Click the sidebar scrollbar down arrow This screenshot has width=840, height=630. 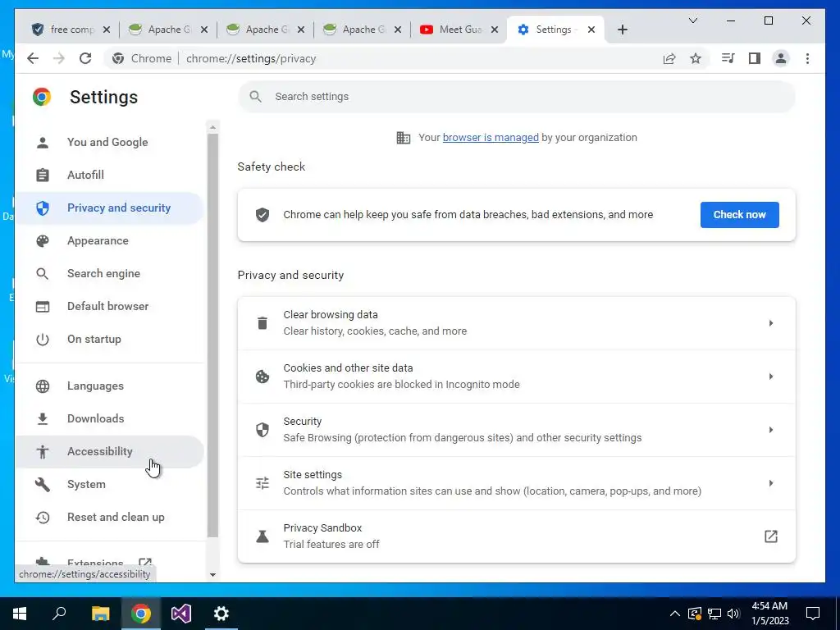pyautogui.click(x=212, y=575)
